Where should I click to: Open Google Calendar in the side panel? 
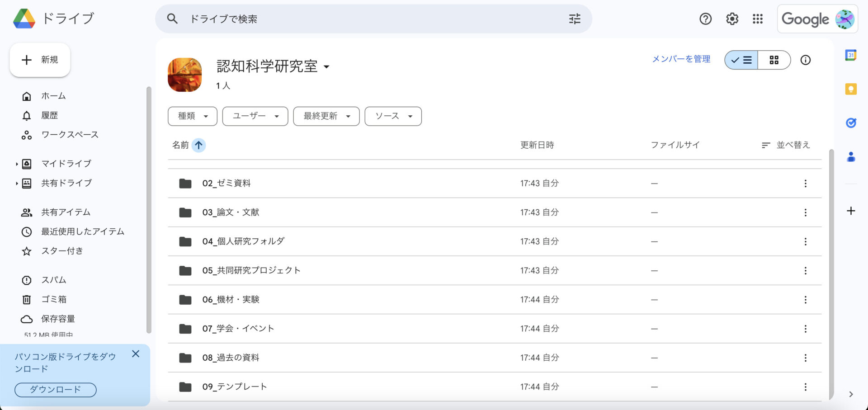pos(850,55)
